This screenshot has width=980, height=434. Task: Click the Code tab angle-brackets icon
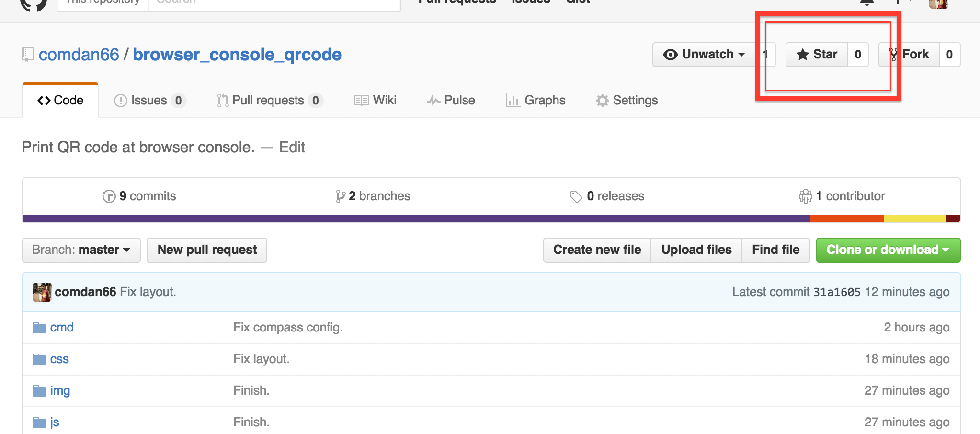(x=44, y=101)
